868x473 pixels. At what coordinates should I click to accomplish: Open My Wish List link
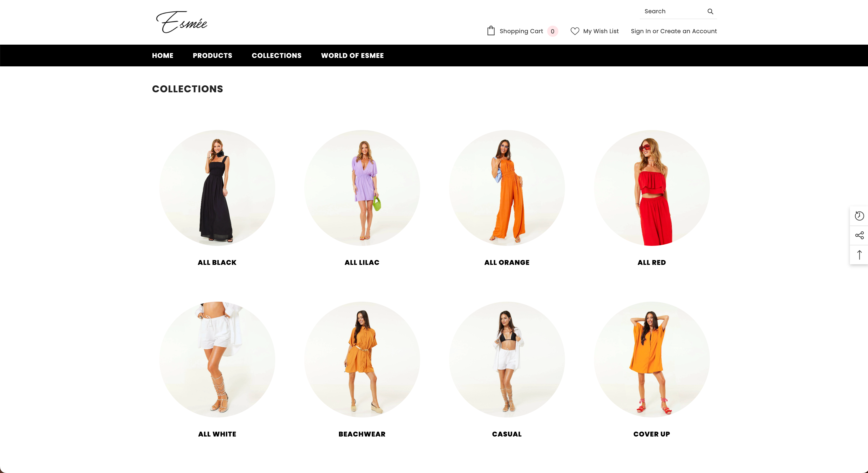[601, 31]
